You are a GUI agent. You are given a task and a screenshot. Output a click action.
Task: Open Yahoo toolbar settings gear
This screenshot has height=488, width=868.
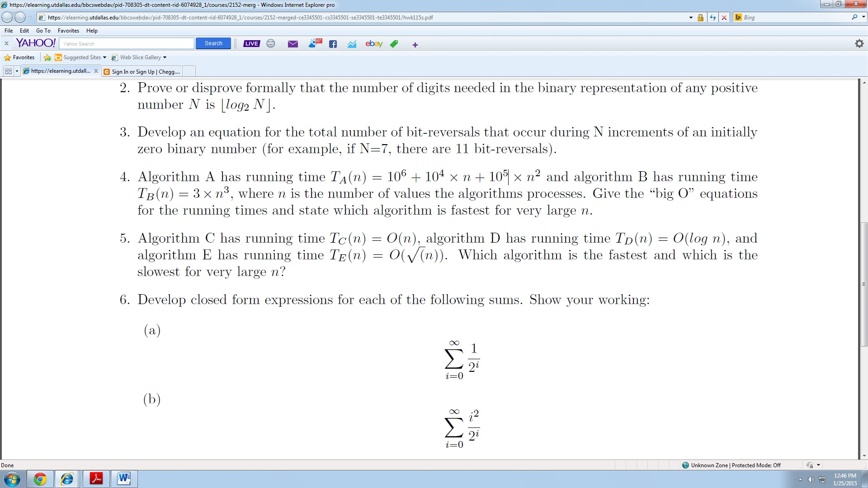pyautogui.click(x=859, y=44)
